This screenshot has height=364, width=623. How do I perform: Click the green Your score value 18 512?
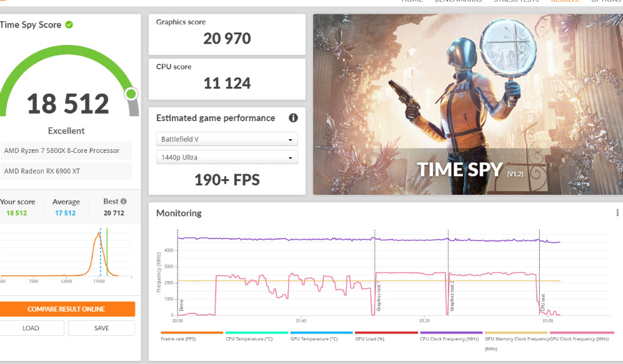(x=17, y=213)
